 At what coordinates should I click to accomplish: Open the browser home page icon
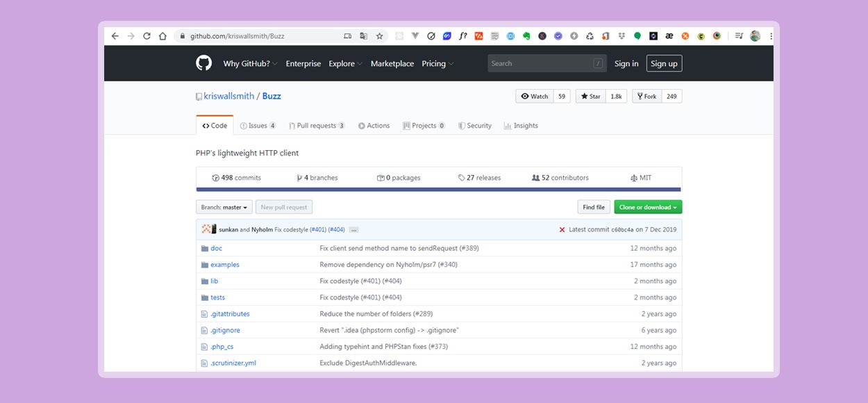(162, 36)
